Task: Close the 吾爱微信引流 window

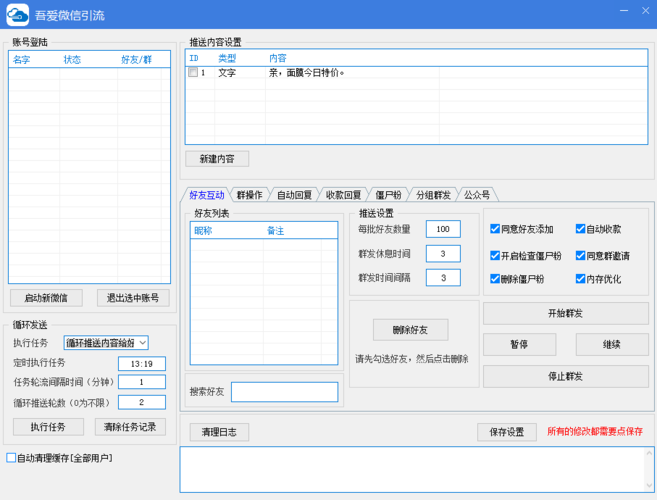Action: click(x=645, y=10)
